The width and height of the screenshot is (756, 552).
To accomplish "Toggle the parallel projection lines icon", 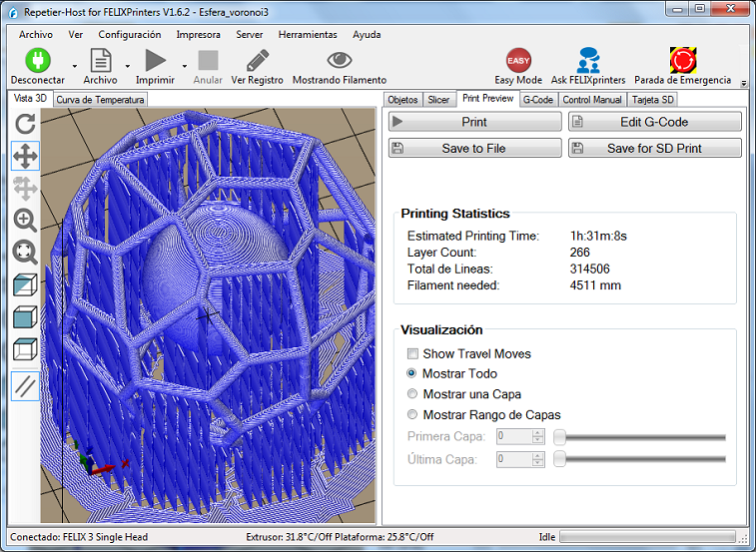I will pyautogui.click(x=25, y=386).
